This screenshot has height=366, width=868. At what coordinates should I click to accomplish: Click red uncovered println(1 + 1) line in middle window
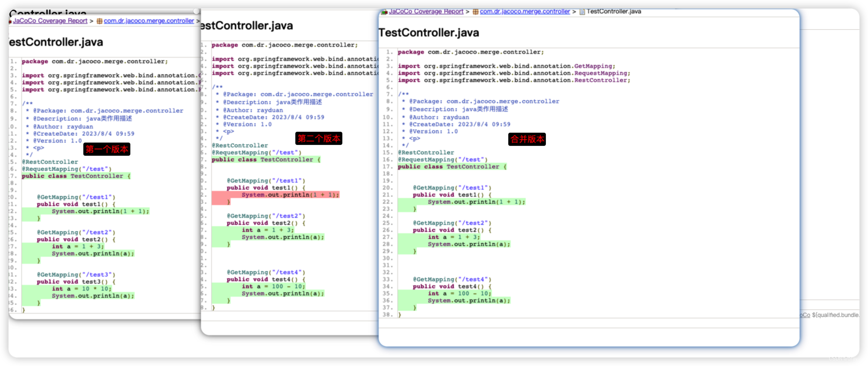[290, 195]
